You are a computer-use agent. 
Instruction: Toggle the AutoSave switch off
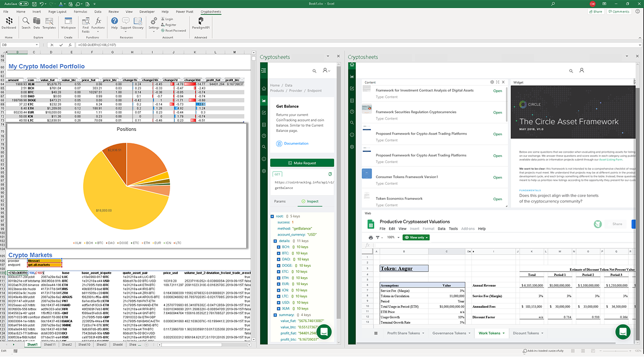pyautogui.click(x=24, y=4)
